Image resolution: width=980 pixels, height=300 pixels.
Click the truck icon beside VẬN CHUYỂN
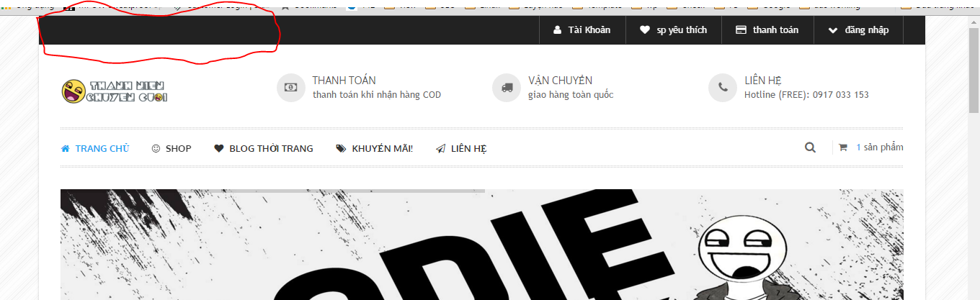507,88
